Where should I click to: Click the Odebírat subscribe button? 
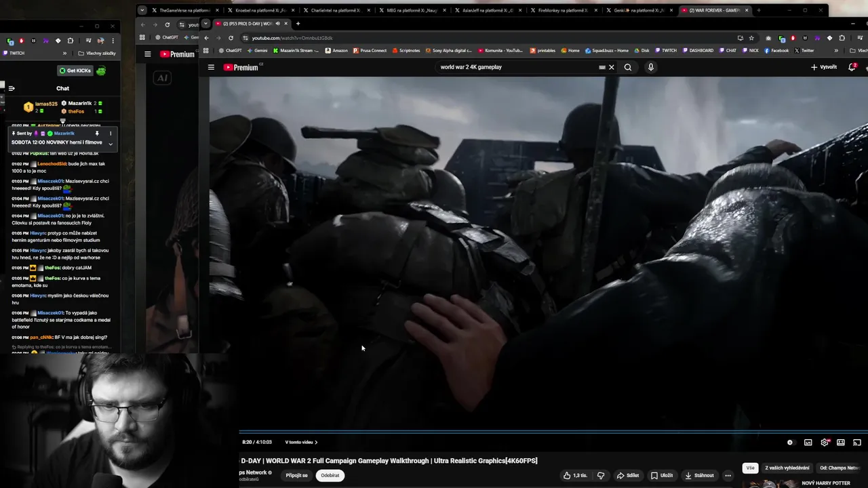tap(330, 475)
